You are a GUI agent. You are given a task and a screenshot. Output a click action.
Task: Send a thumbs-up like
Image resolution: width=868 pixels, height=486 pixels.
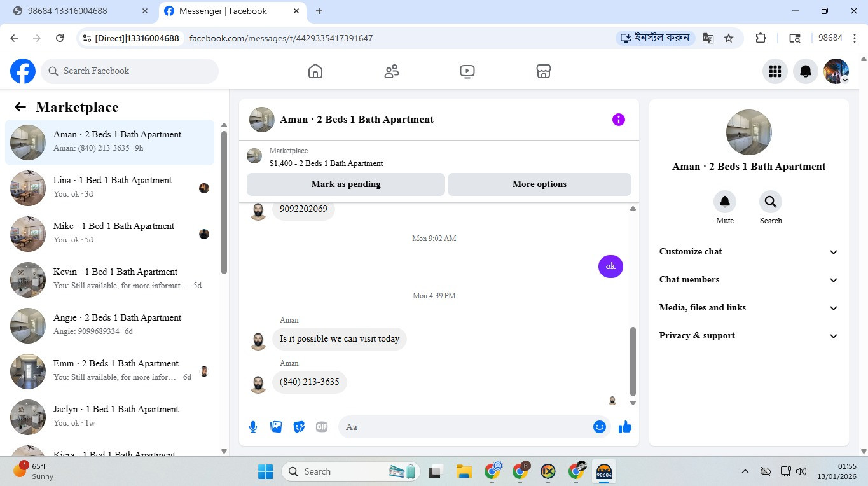click(x=625, y=427)
